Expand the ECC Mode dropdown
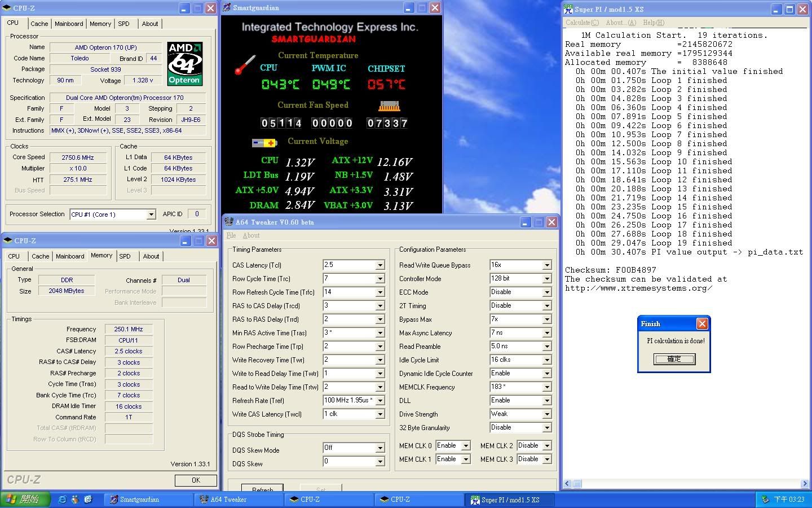Viewport: 812px width, 508px height. pos(547,292)
